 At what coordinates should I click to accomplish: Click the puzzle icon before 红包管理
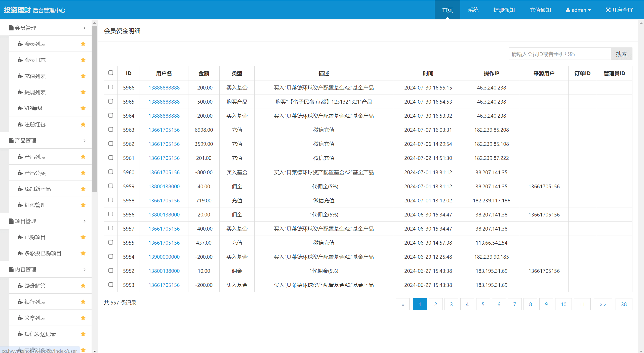20,205
